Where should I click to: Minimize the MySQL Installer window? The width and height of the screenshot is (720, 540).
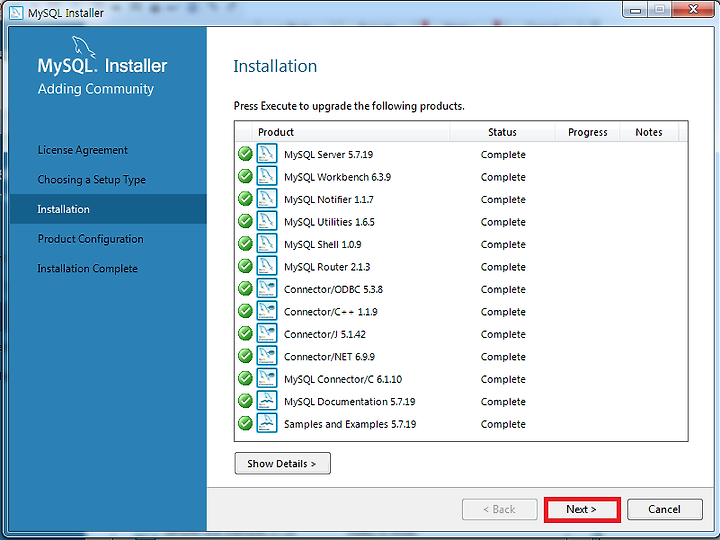[x=636, y=10]
